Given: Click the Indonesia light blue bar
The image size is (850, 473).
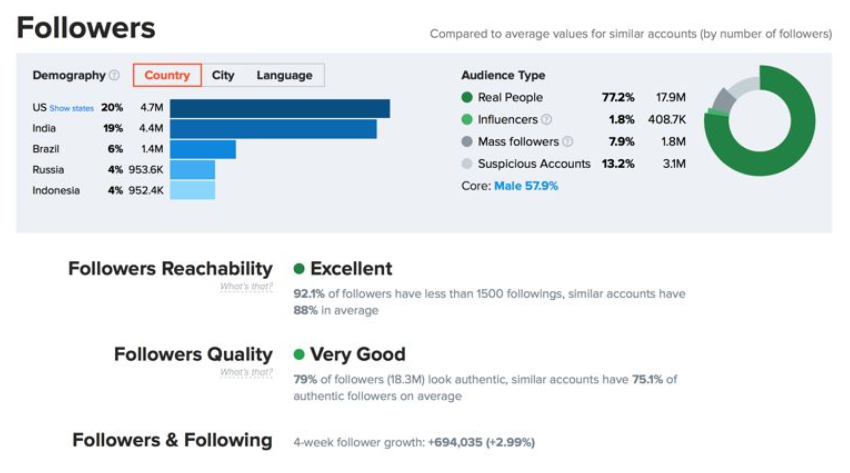Looking at the screenshot, I should pos(192,190).
